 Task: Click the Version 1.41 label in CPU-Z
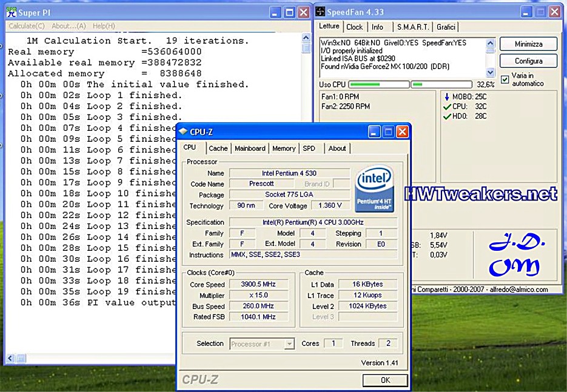[380, 363]
